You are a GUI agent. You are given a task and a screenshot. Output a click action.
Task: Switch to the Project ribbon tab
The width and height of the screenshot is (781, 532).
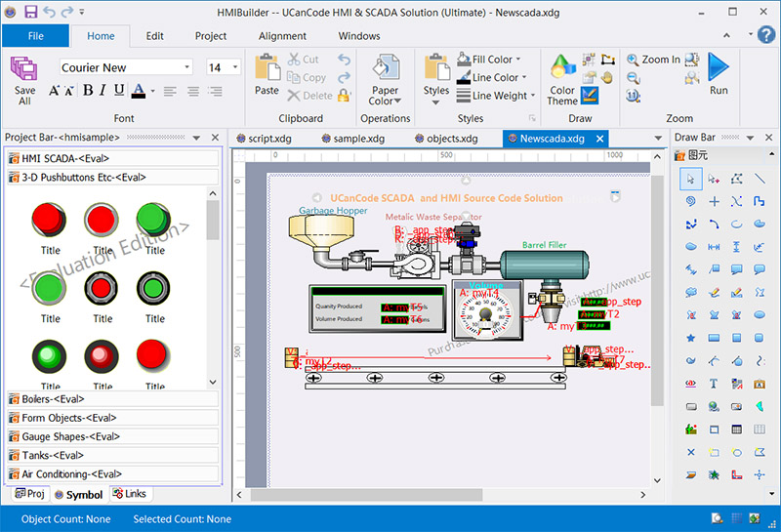[x=211, y=36]
